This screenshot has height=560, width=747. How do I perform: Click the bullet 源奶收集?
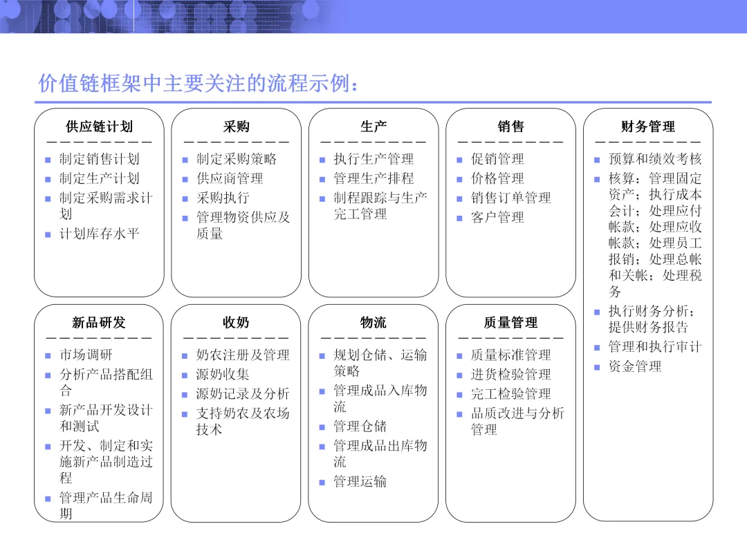(x=223, y=374)
